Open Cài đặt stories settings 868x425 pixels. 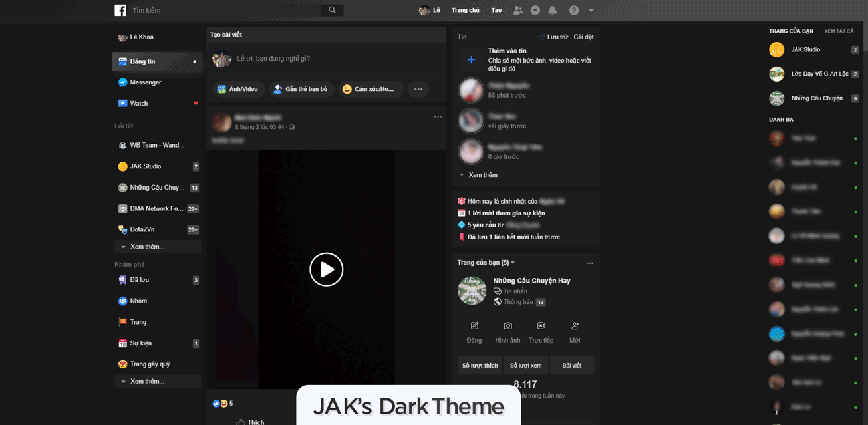pyautogui.click(x=584, y=37)
